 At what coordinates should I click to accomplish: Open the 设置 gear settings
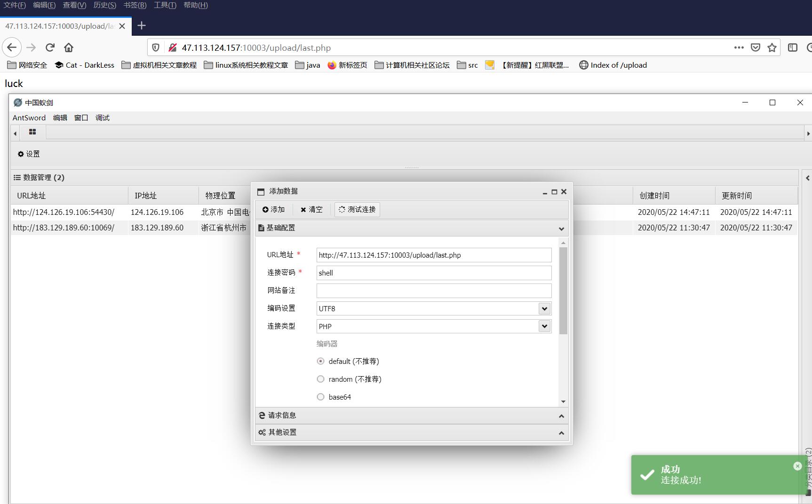[29, 154]
